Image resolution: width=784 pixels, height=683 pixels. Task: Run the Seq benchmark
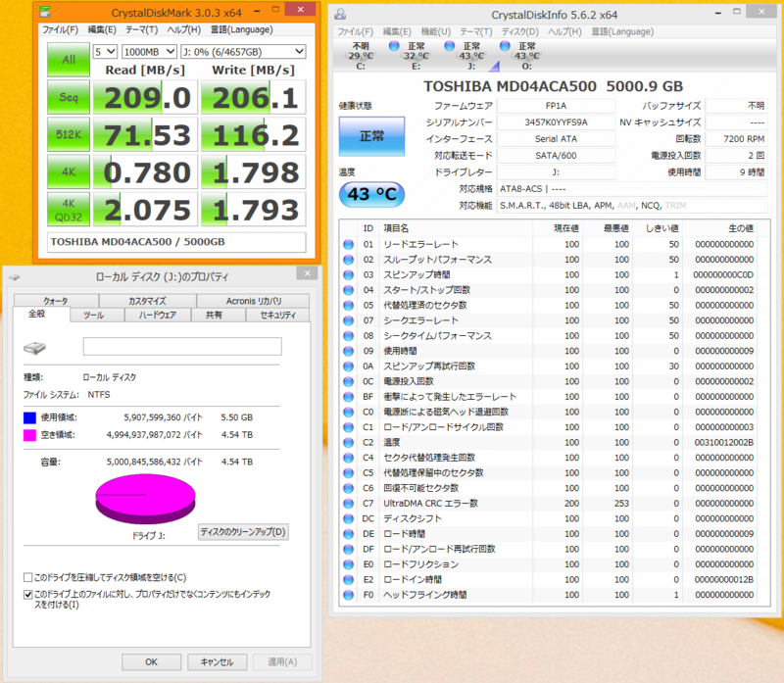pyautogui.click(x=69, y=97)
